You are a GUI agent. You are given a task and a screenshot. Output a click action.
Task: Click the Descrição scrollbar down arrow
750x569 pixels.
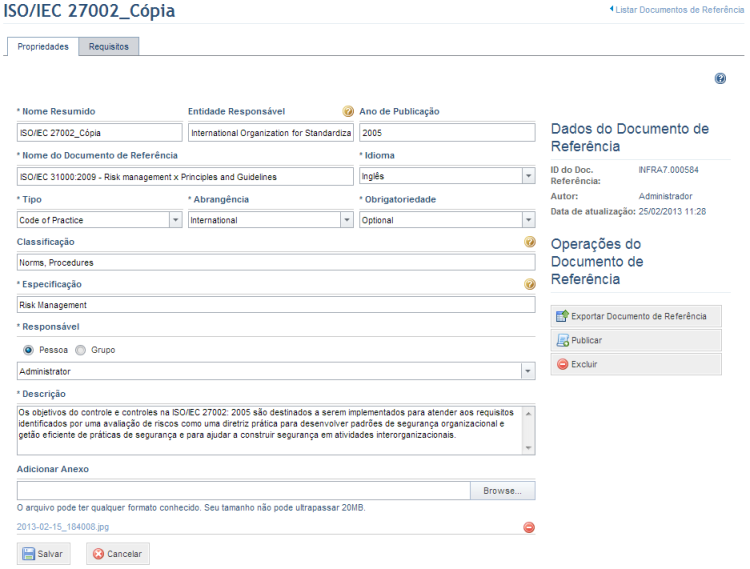[x=529, y=448]
